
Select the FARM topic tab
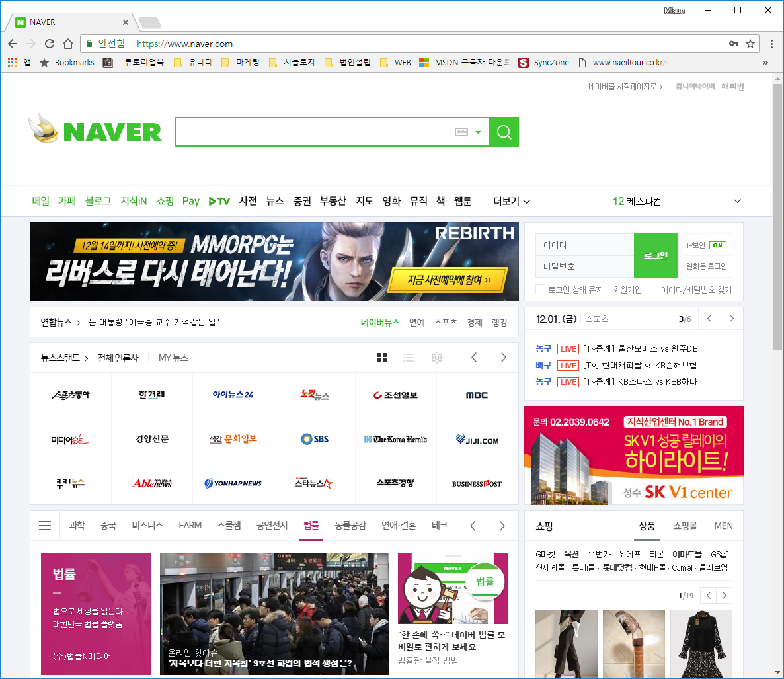(x=190, y=526)
